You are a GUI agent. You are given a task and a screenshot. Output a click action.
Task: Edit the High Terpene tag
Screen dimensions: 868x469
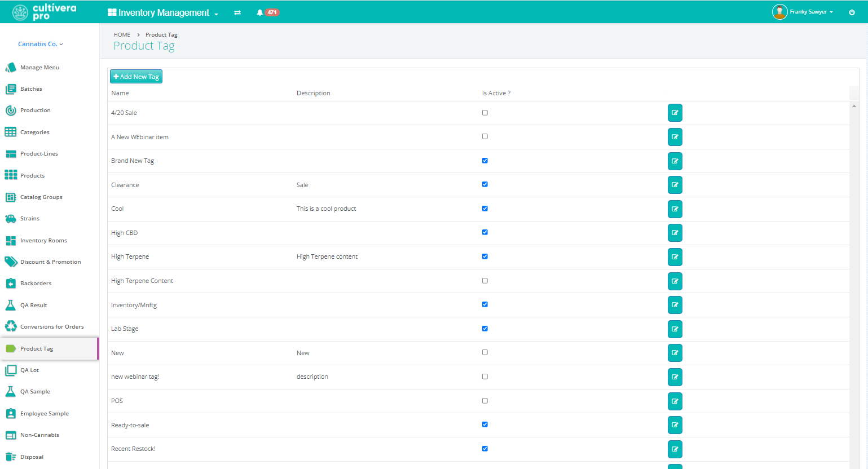675,257
